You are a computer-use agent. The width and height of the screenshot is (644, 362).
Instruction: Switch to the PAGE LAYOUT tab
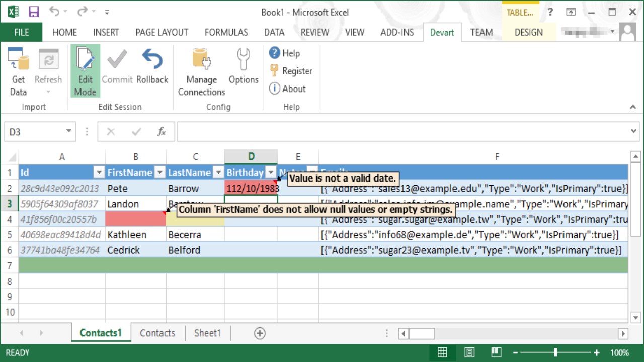tap(162, 32)
